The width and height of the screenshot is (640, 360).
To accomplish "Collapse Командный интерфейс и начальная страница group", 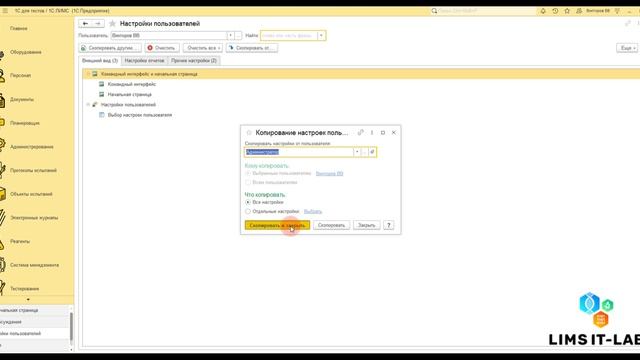I will point(88,74).
